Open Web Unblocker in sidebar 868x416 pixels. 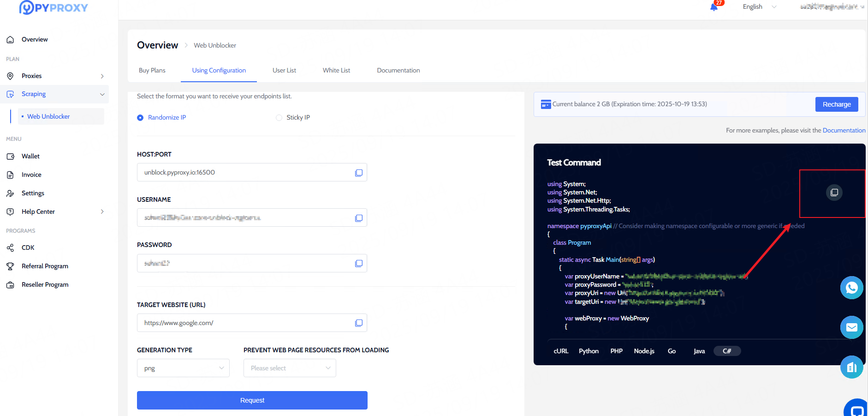pyautogui.click(x=61, y=116)
